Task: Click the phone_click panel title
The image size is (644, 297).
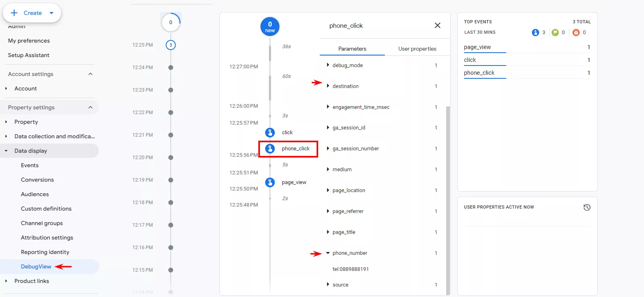Action: 346,26
